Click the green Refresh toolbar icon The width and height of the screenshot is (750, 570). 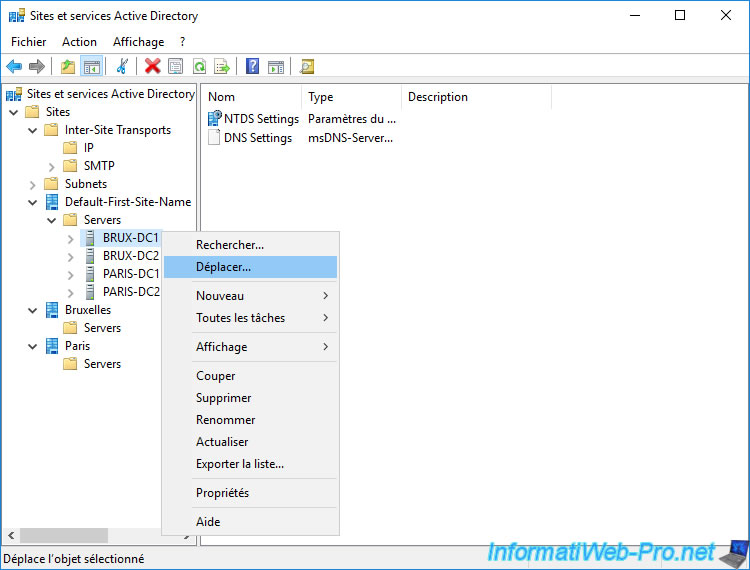click(x=199, y=67)
